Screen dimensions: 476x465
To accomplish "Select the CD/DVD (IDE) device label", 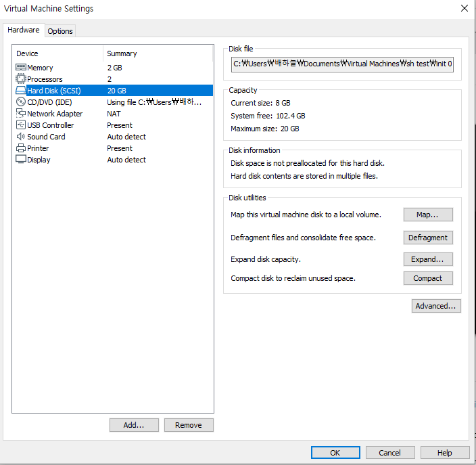I will 49,102.
